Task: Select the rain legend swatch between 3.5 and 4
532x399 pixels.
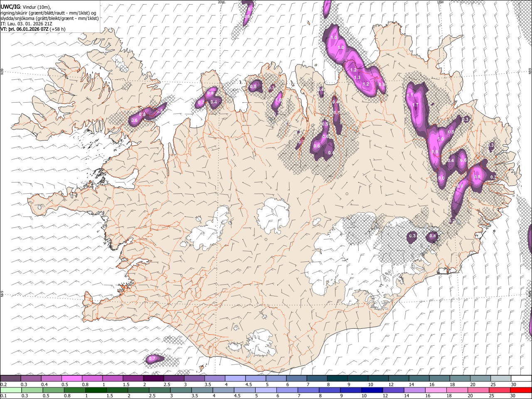Action: point(202,390)
